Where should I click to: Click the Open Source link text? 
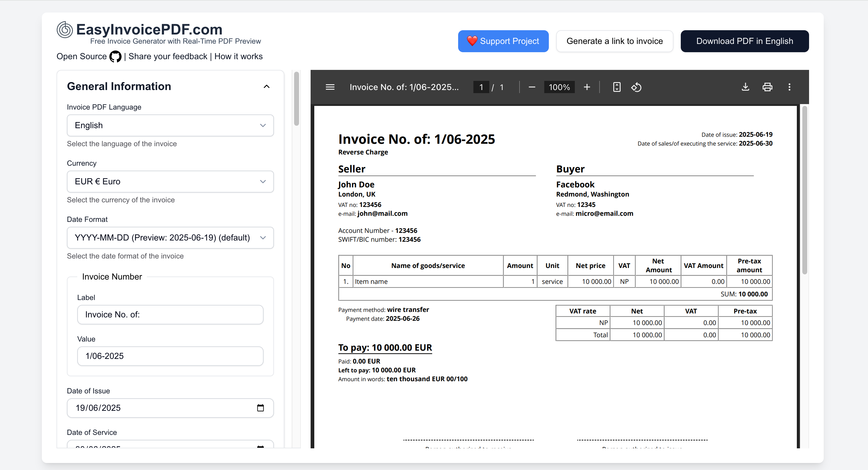[x=82, y=56]
